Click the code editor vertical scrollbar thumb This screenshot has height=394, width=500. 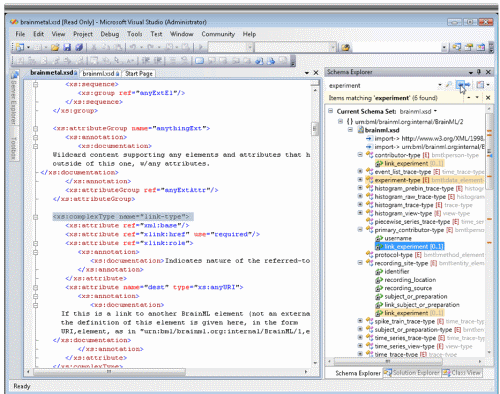(315, 129)
